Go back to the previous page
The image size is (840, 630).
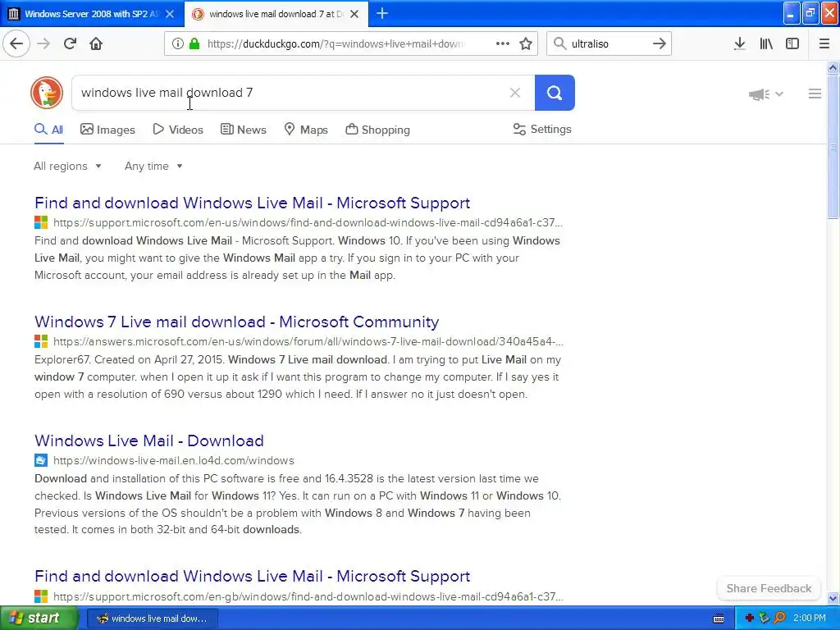pyautogui.click(x=16, y=43)
